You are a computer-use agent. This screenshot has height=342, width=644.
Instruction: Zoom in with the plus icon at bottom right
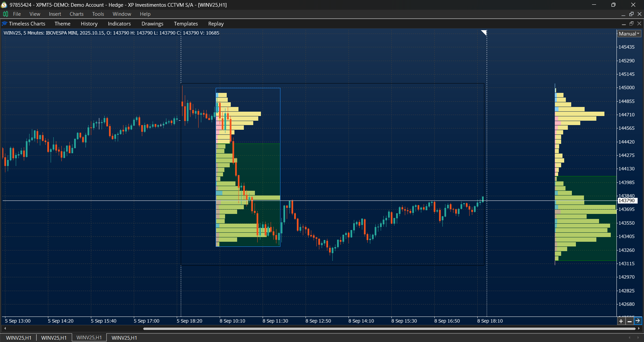pyautogui.click(x=621, y=321)
